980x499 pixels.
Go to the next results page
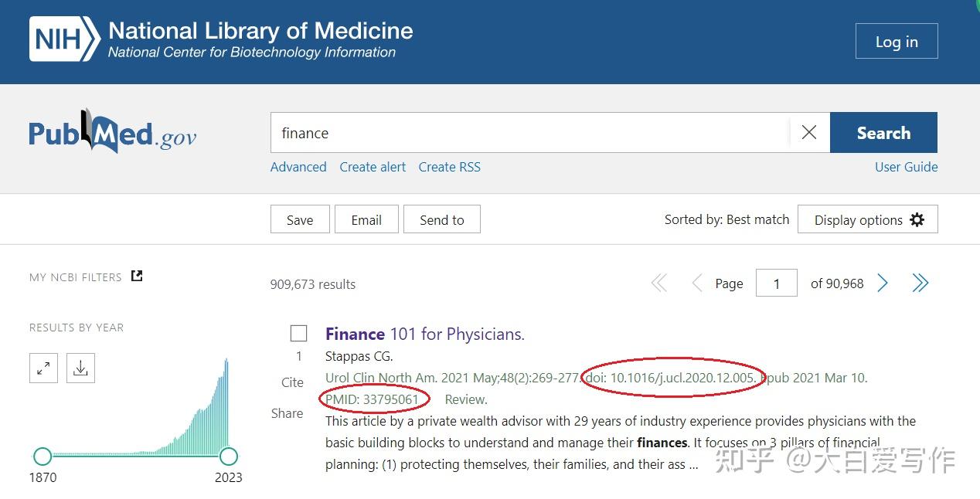tap(883, 283)
